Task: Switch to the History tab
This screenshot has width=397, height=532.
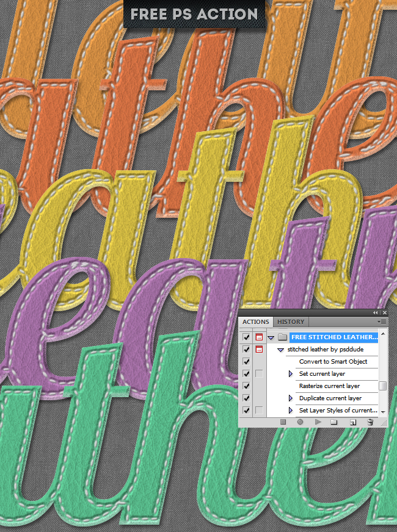Action: (x=291, y=322)
